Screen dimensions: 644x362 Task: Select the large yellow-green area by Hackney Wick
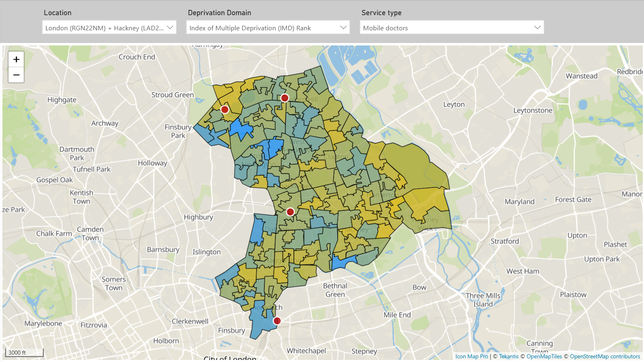pyautogui.click(x=414, y=164)
